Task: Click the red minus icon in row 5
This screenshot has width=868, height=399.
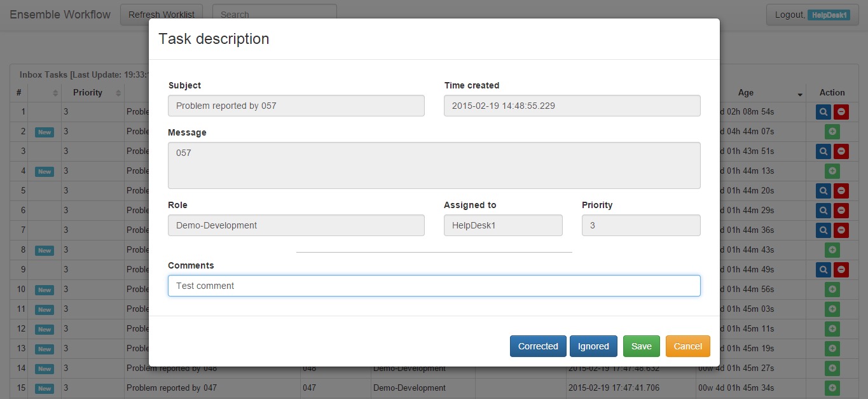Action: pos(841,191)
